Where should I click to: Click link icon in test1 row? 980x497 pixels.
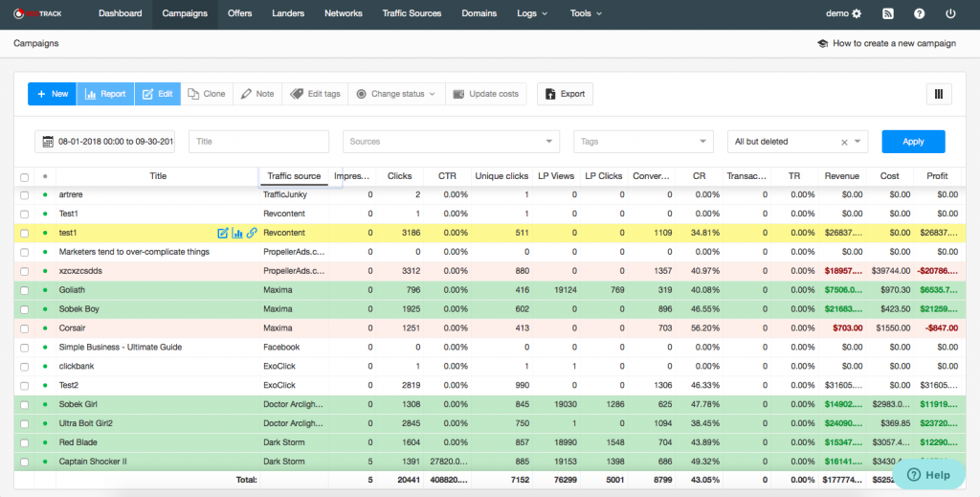point(252,233)
